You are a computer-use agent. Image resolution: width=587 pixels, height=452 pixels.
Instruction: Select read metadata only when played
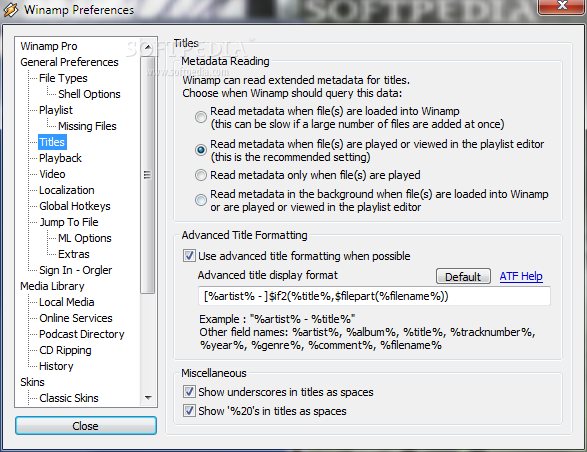tap(201, 175)
